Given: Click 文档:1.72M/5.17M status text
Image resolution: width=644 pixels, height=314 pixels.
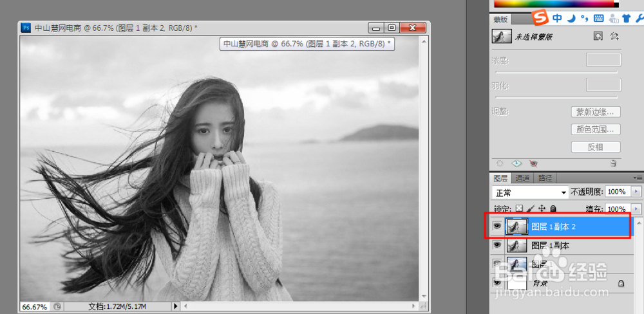Looking at the screenshot, I should click(117, 307).
